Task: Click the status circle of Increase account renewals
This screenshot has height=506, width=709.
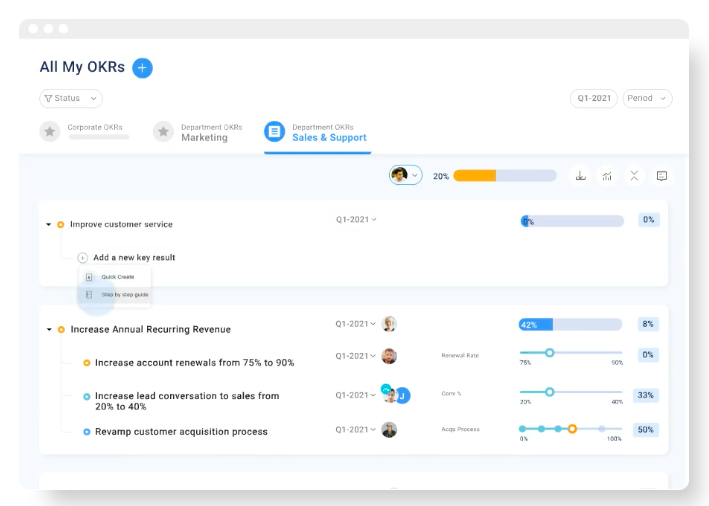Action: [x=86, y=363]
